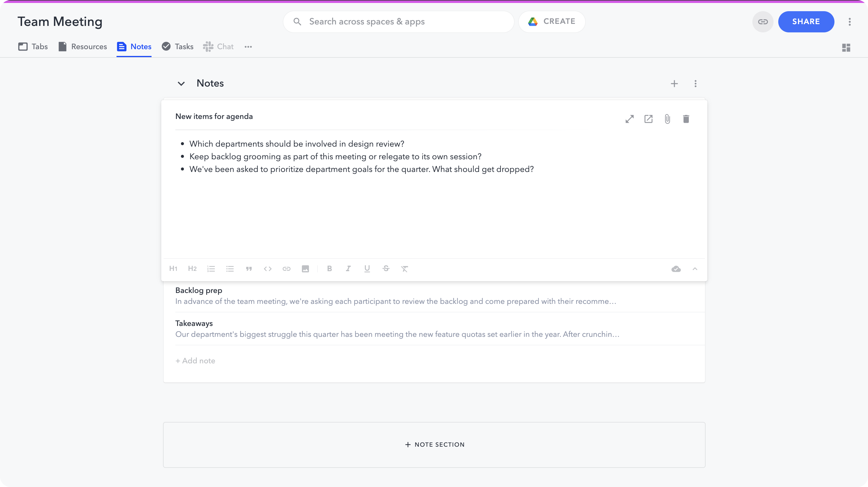
Task: Click the blue SHARE button
Action: pos(806,21)
